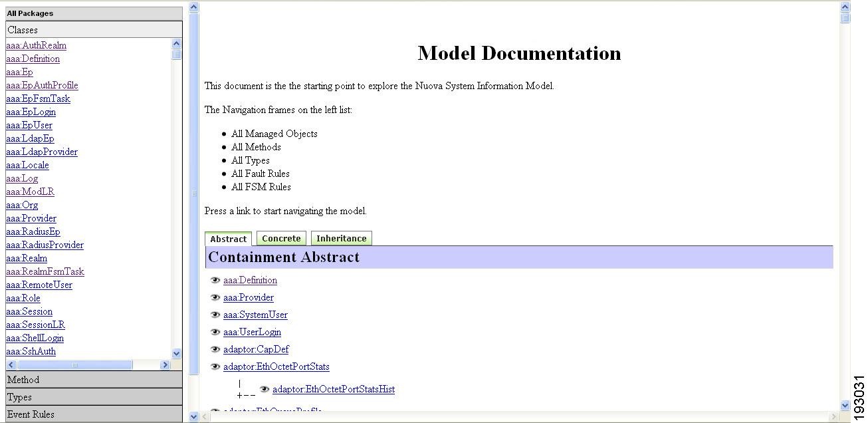Screen dimensions: 868x423
Task: Click Classes list scroll-right arrow
Action: (x=165, y=364)
